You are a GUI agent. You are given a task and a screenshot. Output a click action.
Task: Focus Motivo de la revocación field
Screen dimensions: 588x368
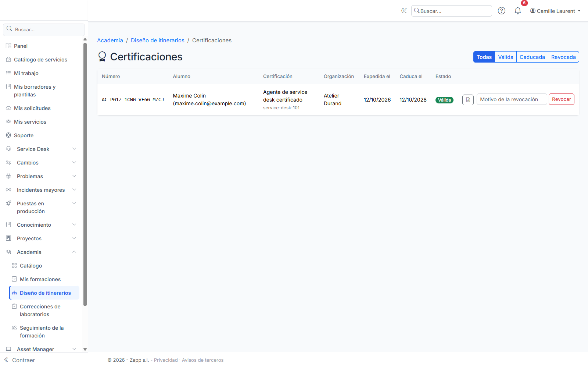pyautogui.click(x=512, y=99)
